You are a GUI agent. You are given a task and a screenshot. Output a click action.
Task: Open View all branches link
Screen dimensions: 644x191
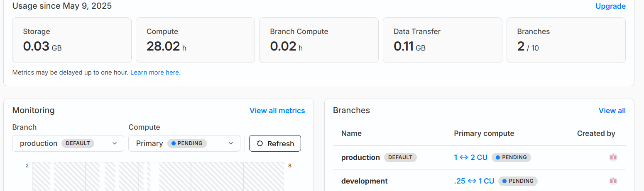(612, 111)
